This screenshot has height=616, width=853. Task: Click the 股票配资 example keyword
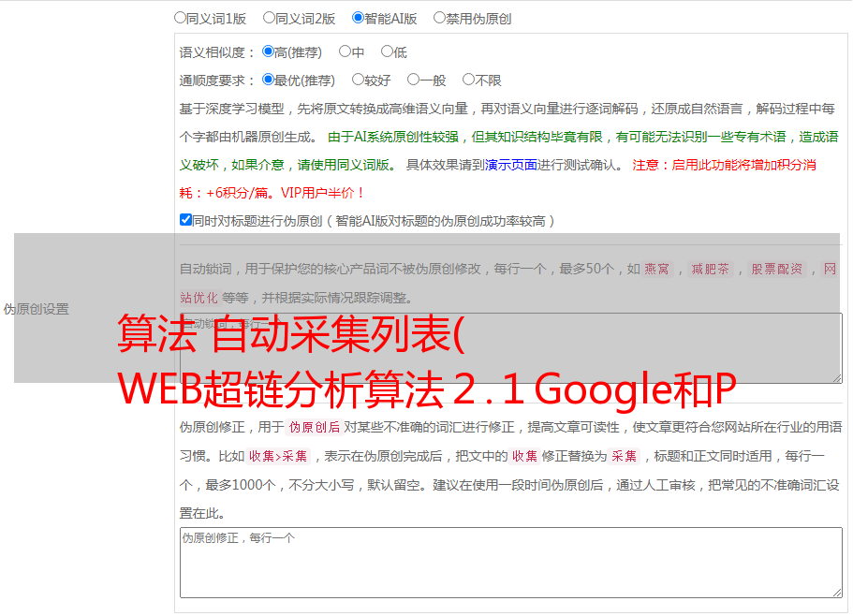point(777,269)
